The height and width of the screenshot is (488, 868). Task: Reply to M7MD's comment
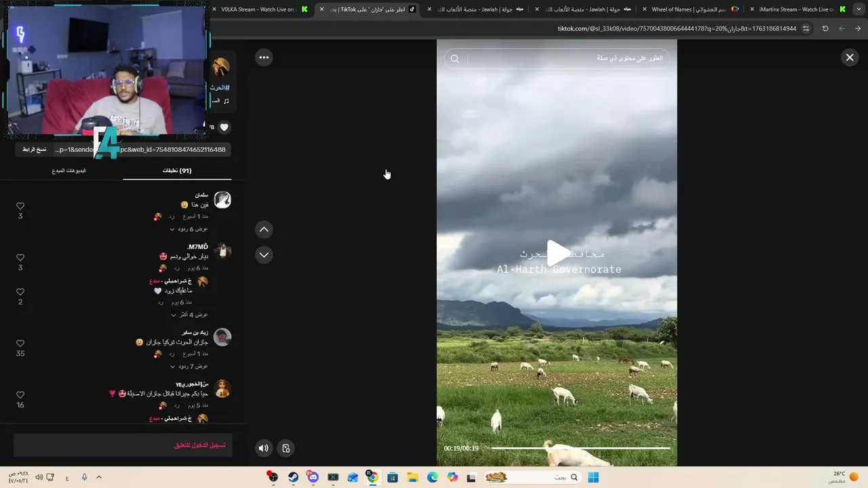(x=176, y=268)
